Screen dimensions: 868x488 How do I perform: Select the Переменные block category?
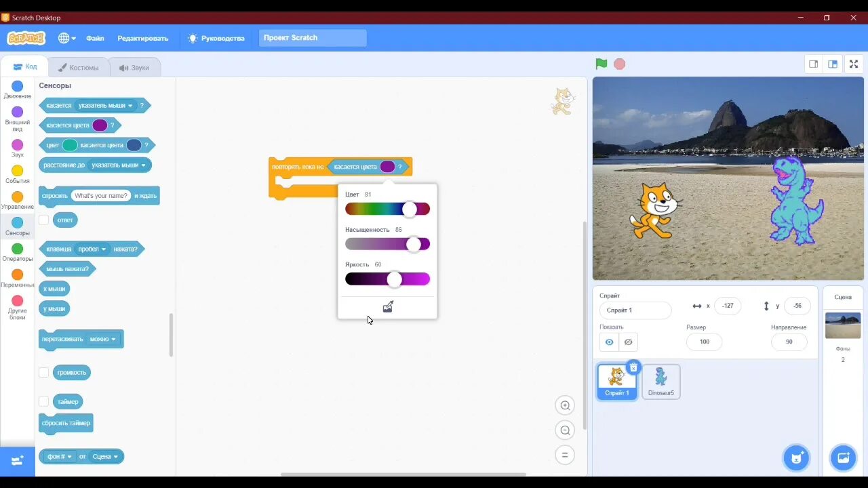coord(18,279)
